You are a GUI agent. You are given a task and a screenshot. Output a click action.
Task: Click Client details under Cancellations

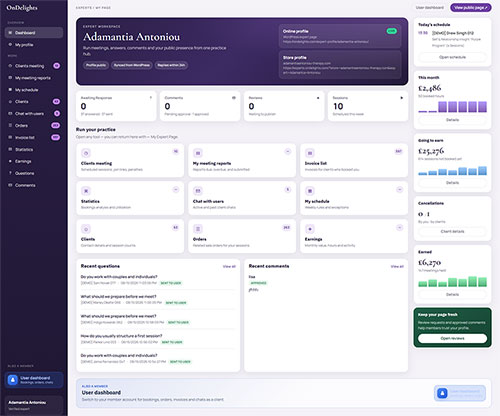[x=452, y=231]
